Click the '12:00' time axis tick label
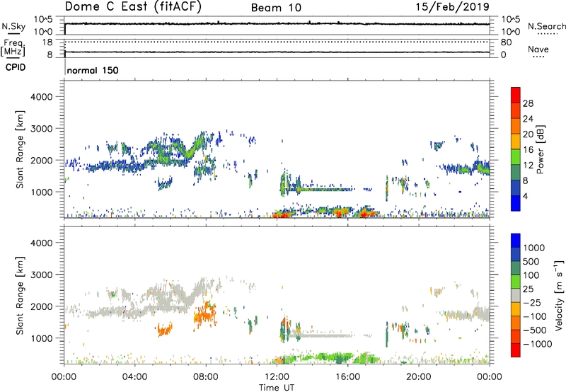Screen dimensions: 566x392 pyautogui.click(x=277, y=377)
